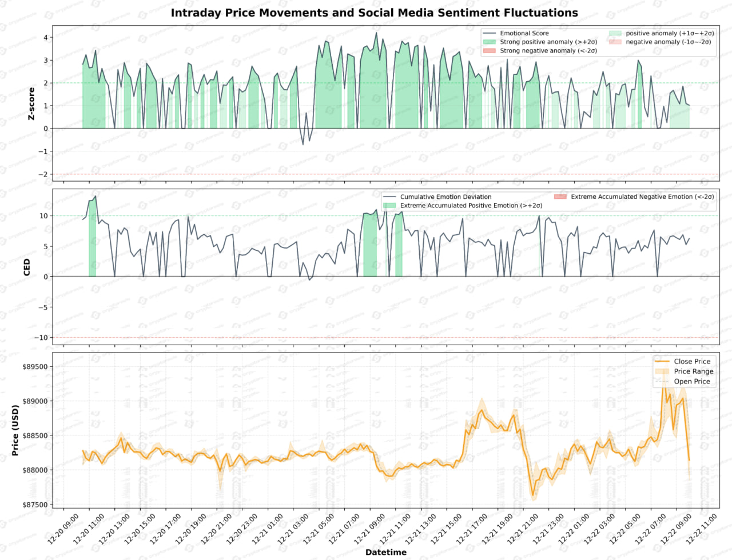Toggle the Extreme Accumulated Negative Emotion legend swatch
Screen dimensions: 732x560
[560, 197]
